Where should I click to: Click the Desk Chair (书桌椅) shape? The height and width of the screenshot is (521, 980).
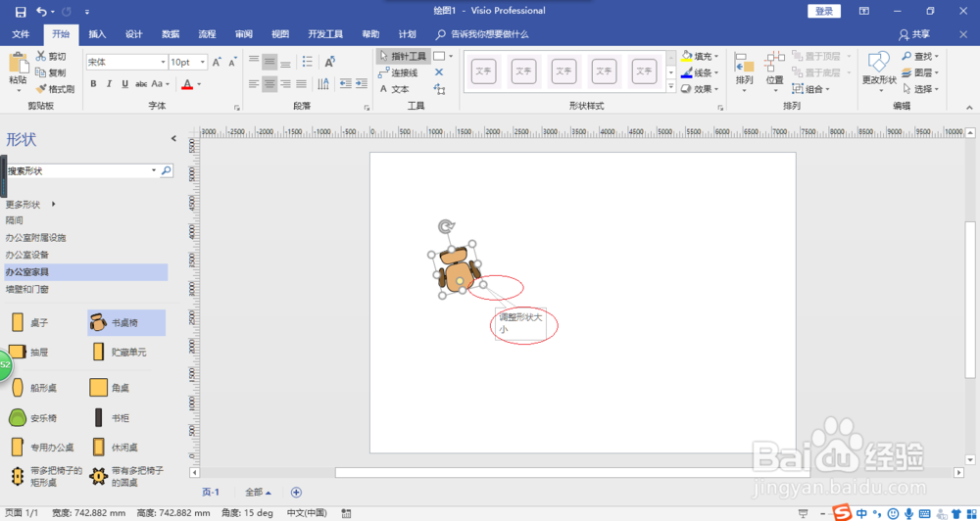pos(125,323)
